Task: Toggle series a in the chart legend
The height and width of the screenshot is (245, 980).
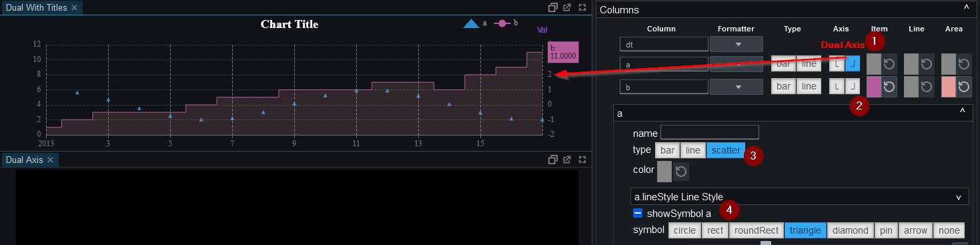Action: pyautogui.click(x=476, y=23)
